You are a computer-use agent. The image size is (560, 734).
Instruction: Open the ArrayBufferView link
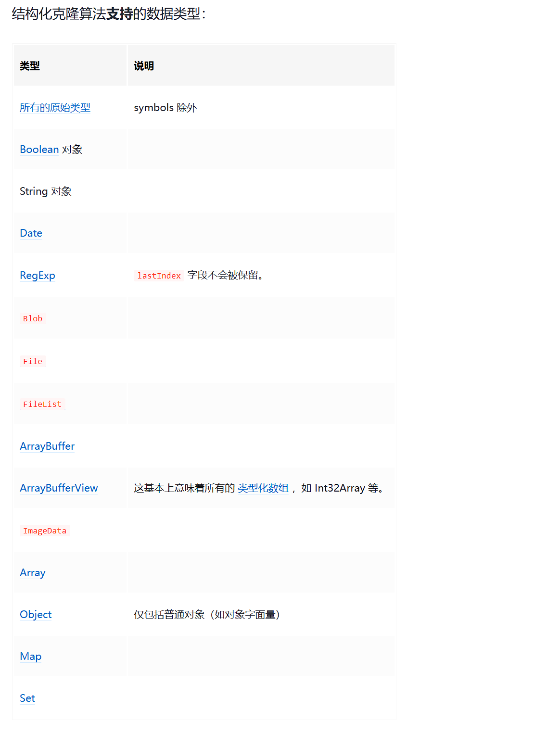tap(59, 488)
